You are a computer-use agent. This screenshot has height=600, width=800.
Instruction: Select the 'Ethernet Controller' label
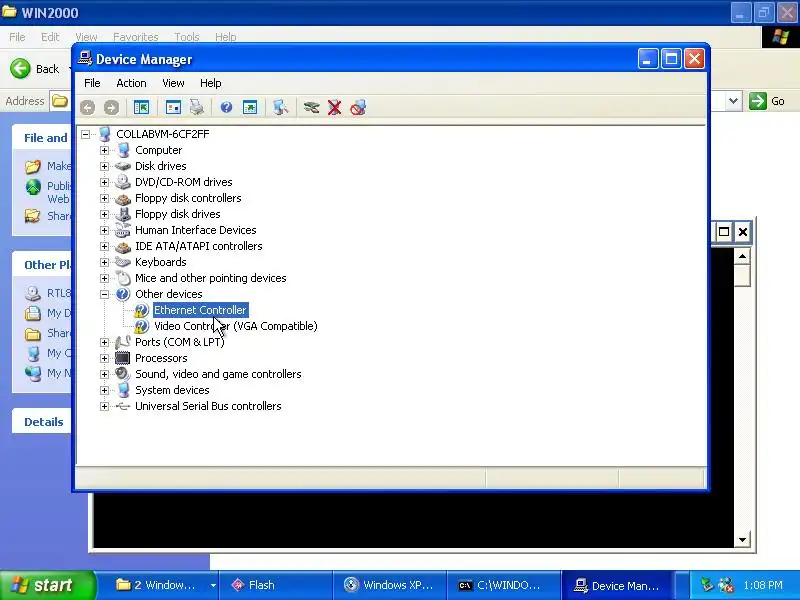point(200,310)
